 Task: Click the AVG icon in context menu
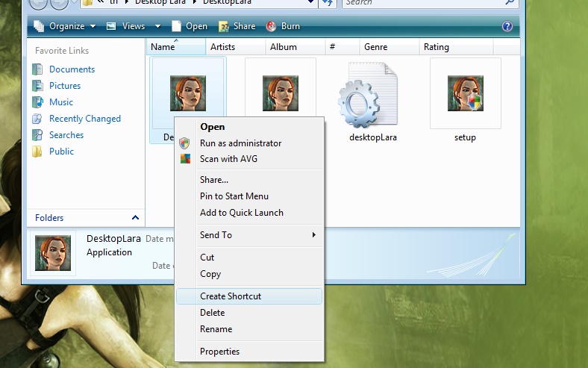tap(185, 159)
